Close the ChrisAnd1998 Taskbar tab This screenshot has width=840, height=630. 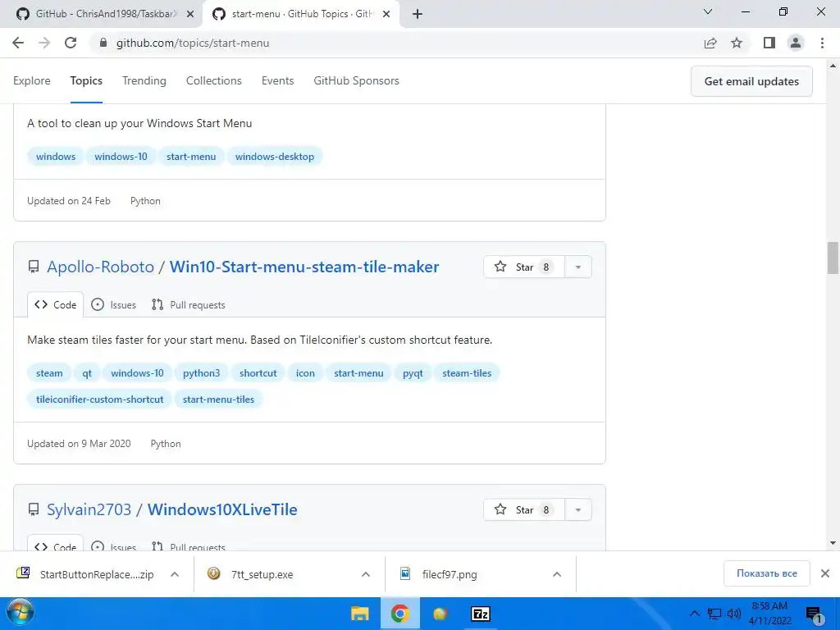click(x=190, y=14)
